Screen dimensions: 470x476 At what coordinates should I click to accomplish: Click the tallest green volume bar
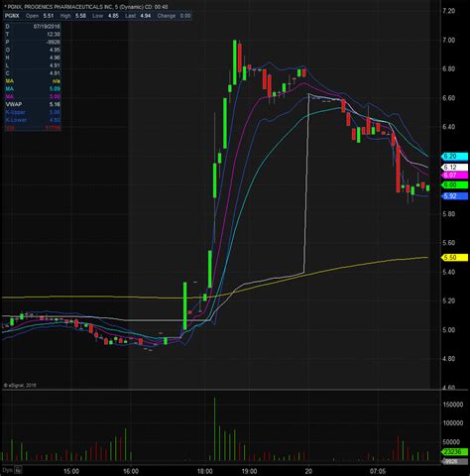pyautogui.click(x=214, y=429)
